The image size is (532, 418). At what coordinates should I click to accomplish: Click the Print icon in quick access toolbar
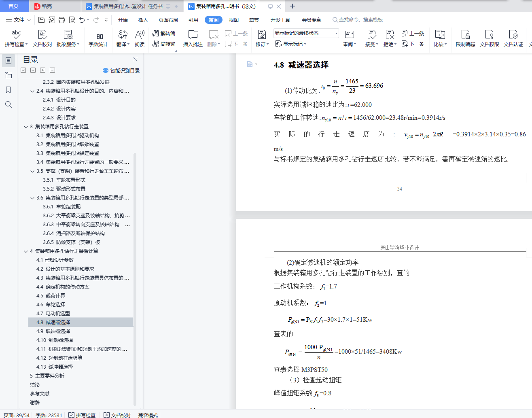point(61,20)
